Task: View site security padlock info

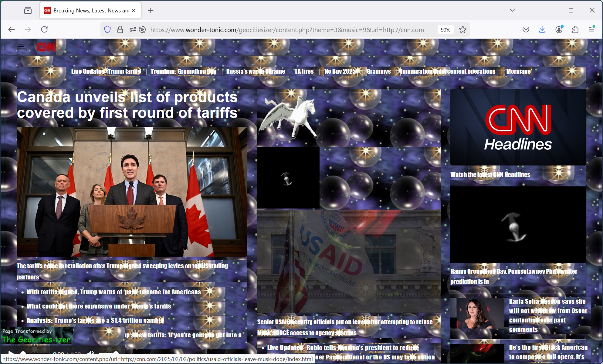Action: pyautogui.click(x=120, y=29)
